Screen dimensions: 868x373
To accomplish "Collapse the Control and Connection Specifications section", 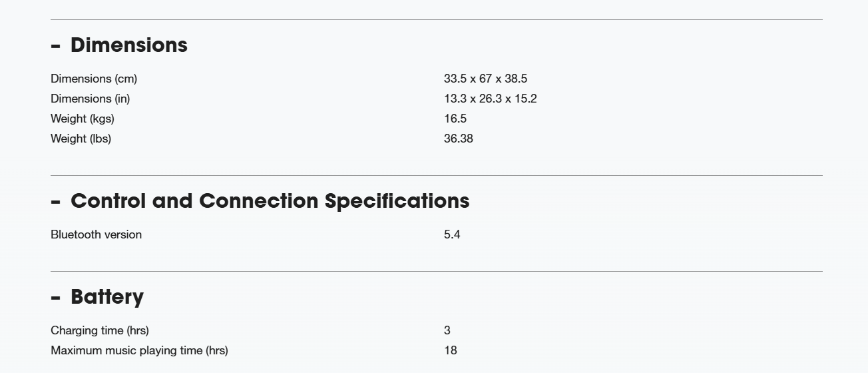I will [x=260, y=201].
